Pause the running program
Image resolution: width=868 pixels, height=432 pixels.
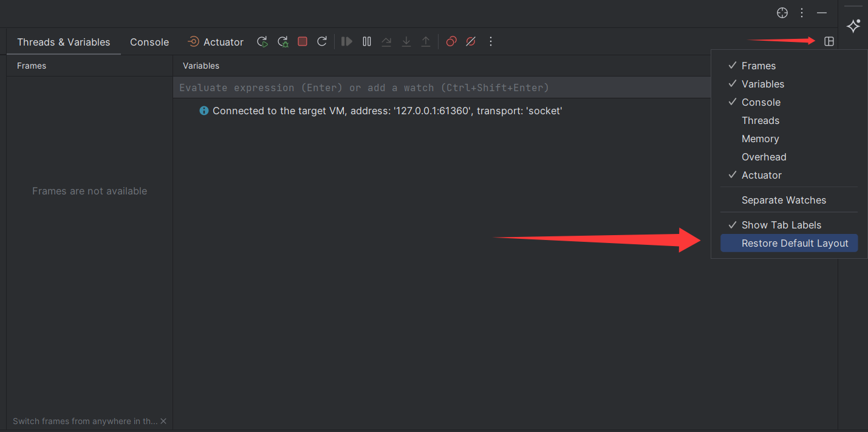[x=367, y=41]
